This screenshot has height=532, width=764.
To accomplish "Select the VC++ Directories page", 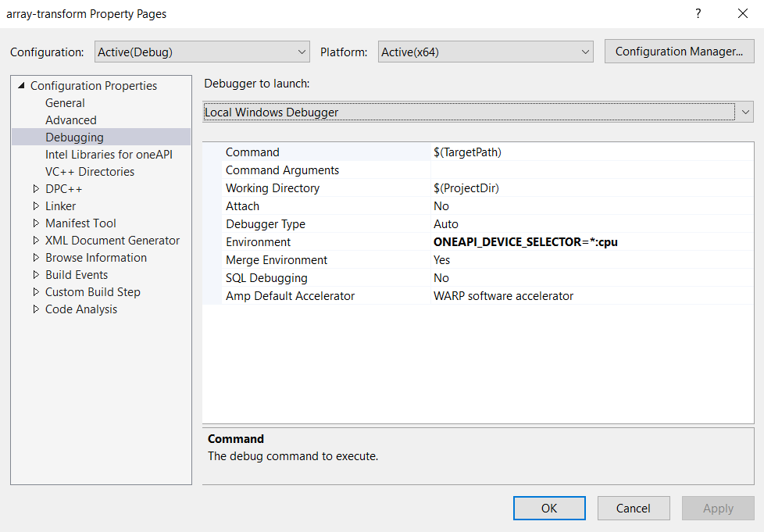I will [88, 171].
